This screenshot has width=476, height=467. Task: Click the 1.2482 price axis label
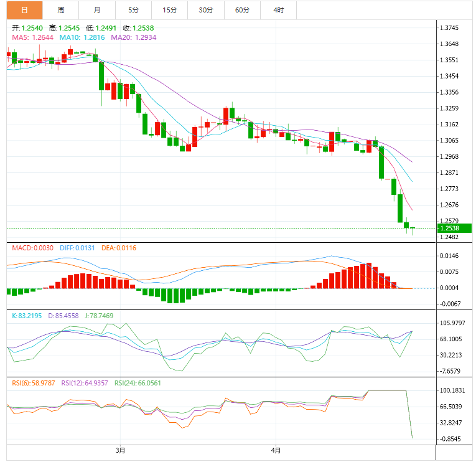click(x=449, y=237)
